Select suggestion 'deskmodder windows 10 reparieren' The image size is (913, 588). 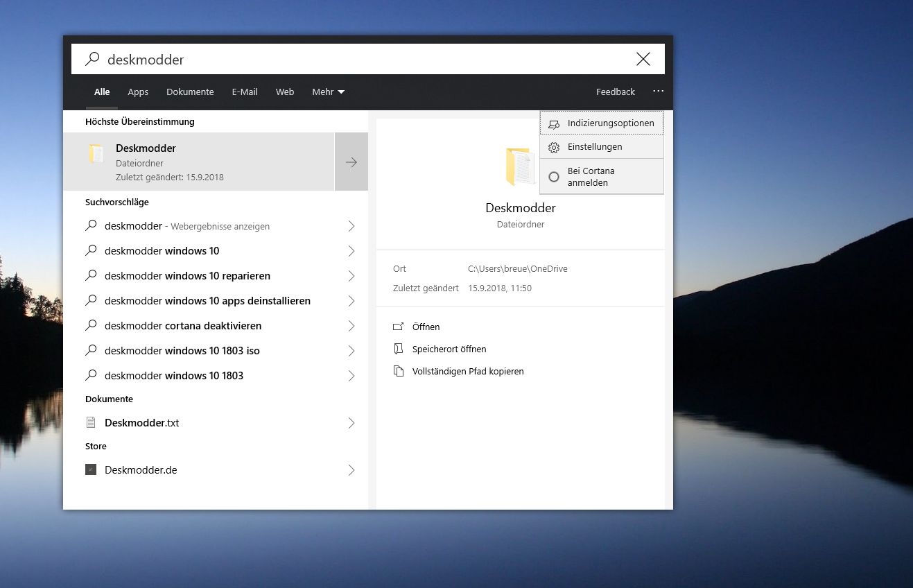pos(216,276)
